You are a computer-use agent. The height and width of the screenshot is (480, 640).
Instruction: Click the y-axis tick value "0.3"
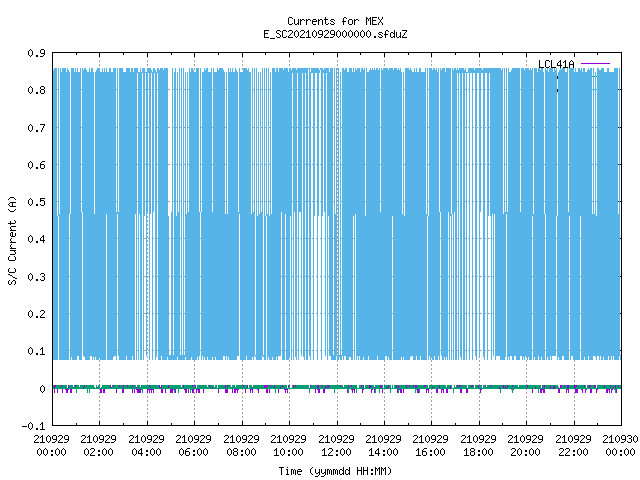point(36,277)
